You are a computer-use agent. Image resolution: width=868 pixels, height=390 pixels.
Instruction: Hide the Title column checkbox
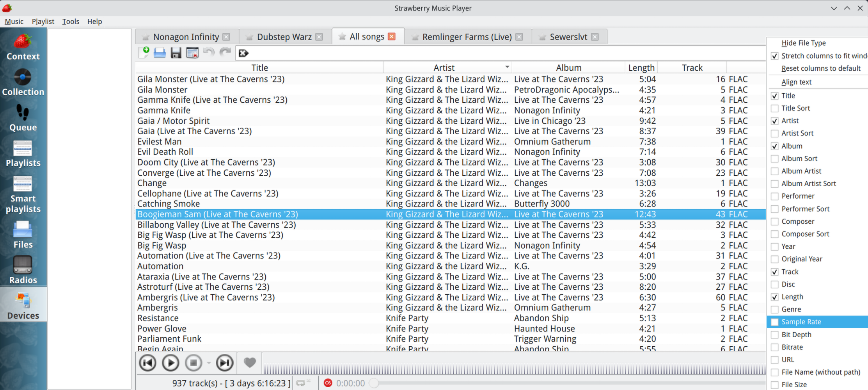point(775,96)
